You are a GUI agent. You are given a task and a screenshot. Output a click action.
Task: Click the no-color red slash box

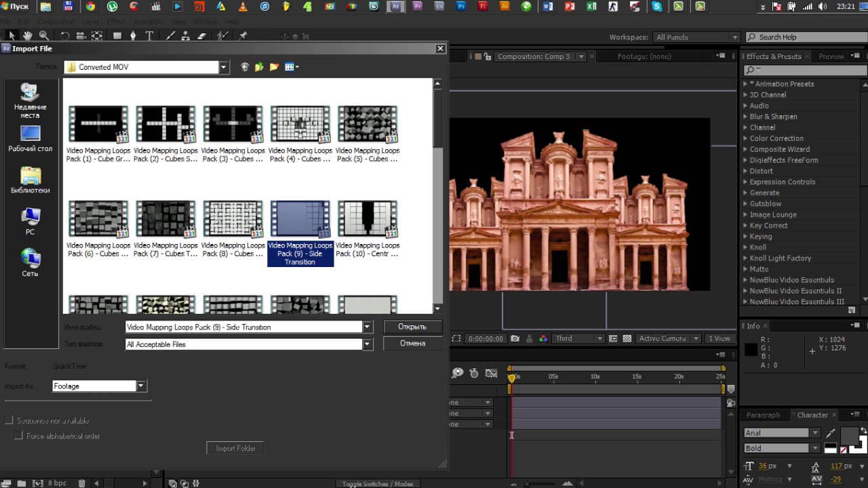tap(844, 449)
